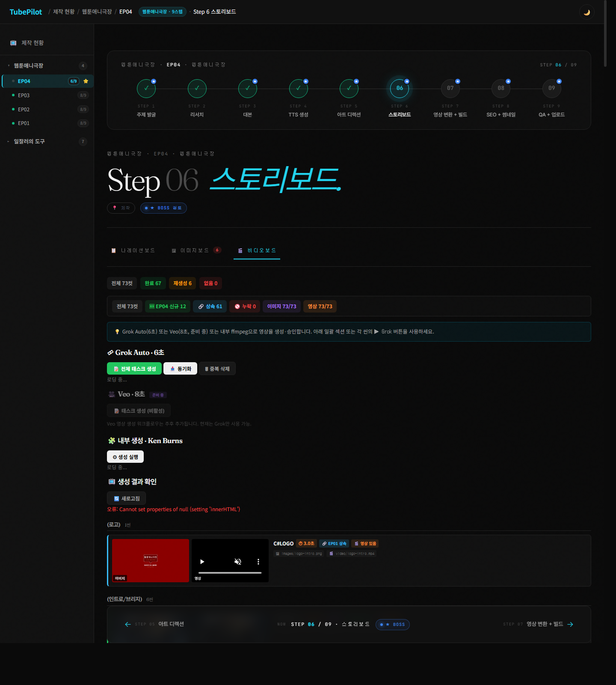Go back to STEP 05 아트 디렉션 link
The width and height of the screenshot is (616, 685).
[154, 624]
